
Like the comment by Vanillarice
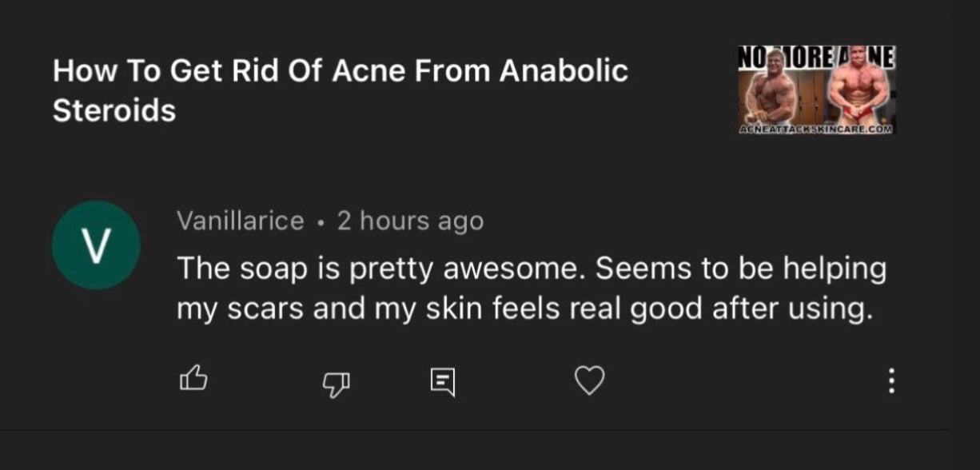pos(193,380)
